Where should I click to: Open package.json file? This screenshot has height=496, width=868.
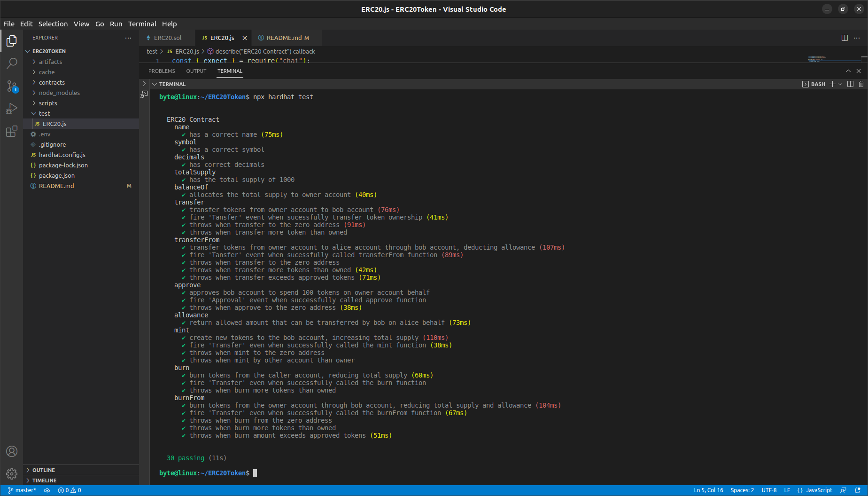[x=81, y=175]
